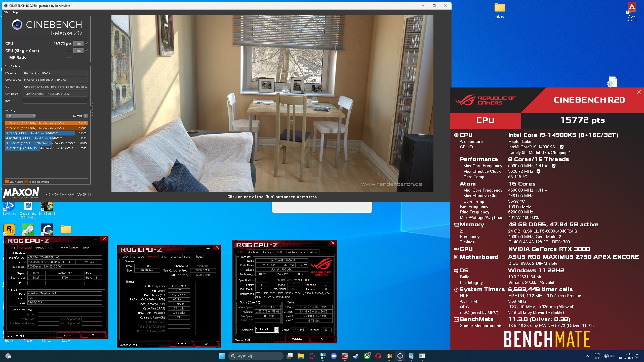
Task: Click Validate in CPU tab CPU-Z window
Action: [297, 339]
